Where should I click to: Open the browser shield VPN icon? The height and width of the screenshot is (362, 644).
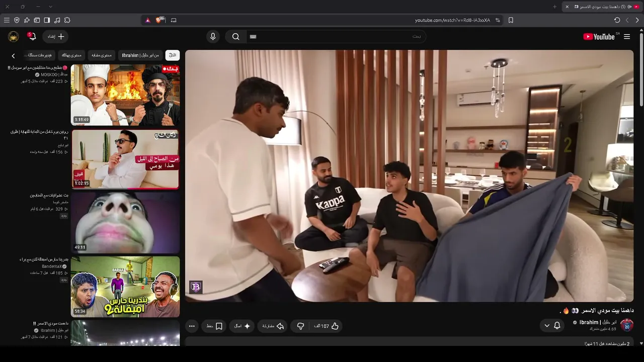[17, 20]
